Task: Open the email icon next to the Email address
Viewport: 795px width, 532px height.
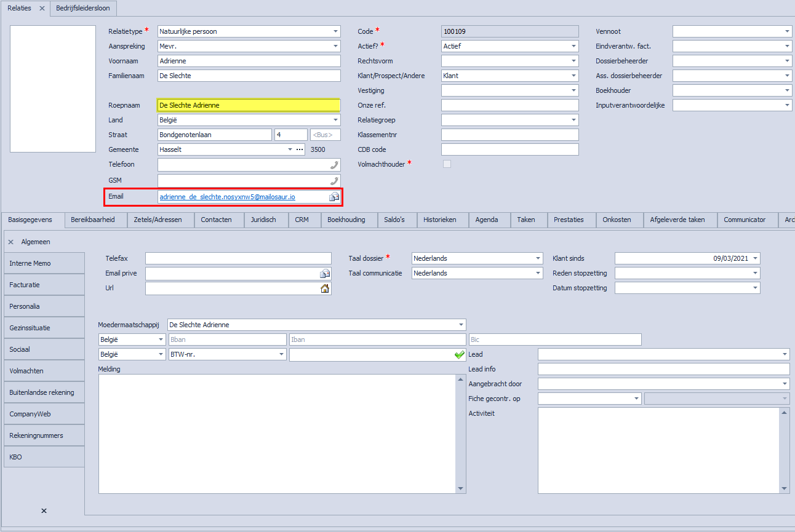Action: pos(334,196)
